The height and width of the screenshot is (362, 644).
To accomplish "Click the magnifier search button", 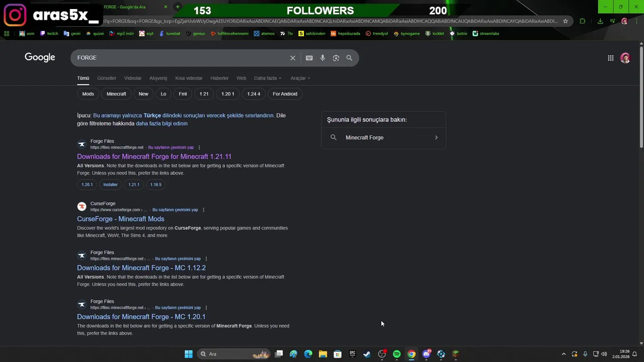I will [x=349, y=58].
